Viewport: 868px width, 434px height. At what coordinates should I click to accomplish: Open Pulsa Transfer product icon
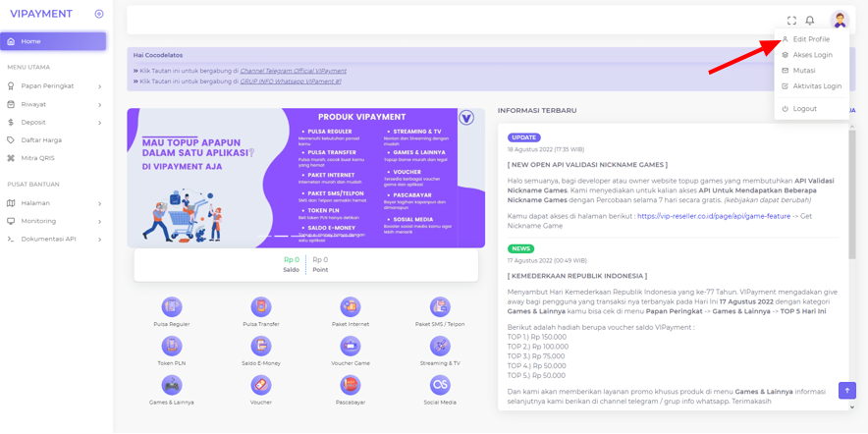pos(261,306)
